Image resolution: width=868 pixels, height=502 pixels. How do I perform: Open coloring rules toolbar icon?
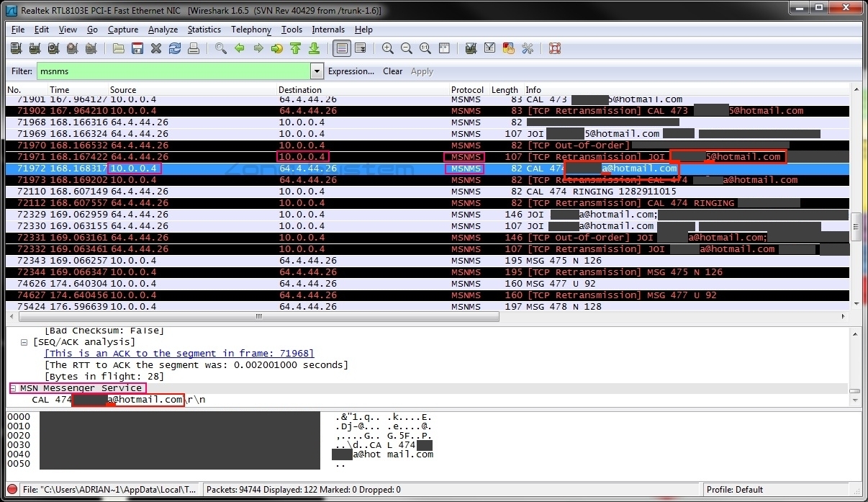[x=509, y=48]
